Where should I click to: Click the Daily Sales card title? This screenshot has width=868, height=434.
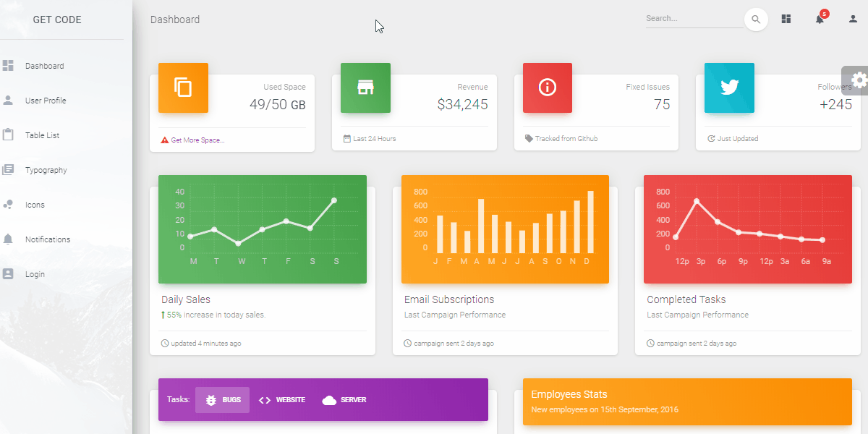[x=186, y=299]
